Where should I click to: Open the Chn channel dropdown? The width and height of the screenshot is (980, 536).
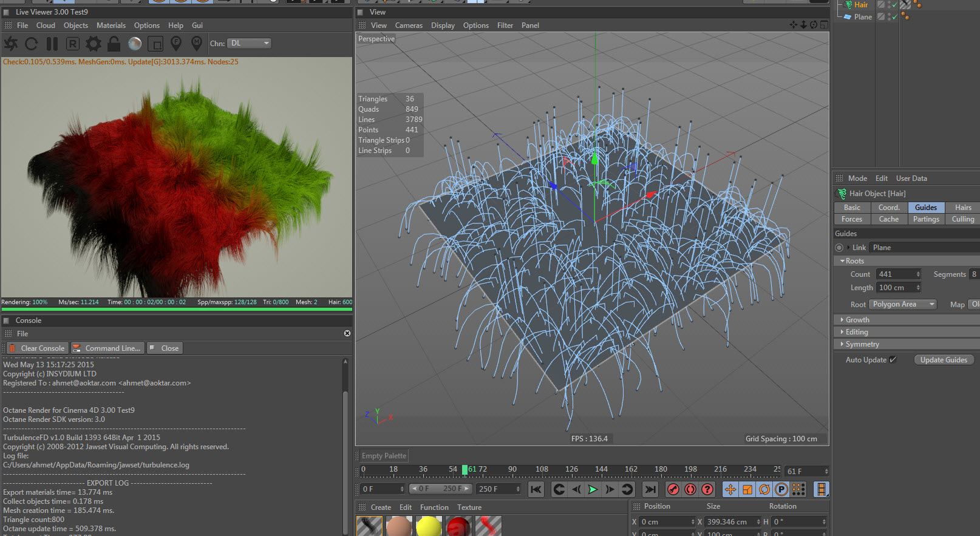[249, 44]
